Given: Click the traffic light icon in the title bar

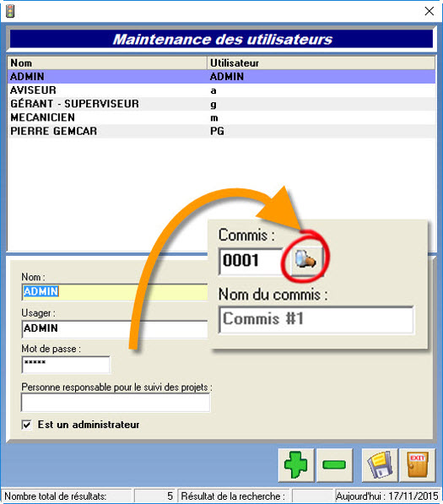Looking at the screenshot, I should 10,11.
